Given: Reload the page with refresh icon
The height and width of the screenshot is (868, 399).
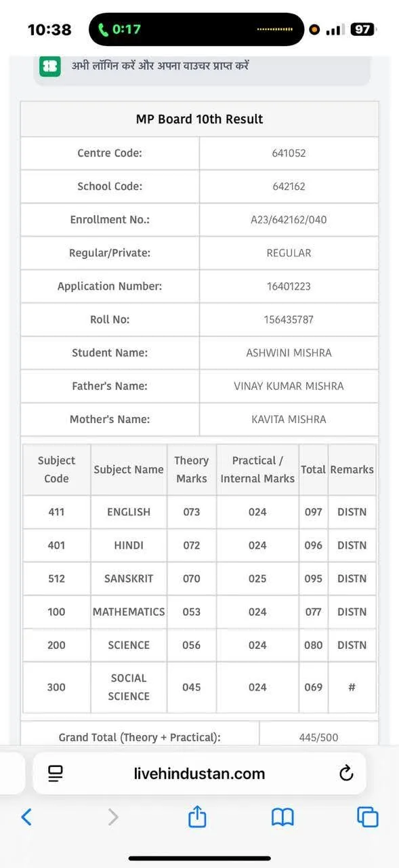Looking at the screenshot, I should 346,773.
